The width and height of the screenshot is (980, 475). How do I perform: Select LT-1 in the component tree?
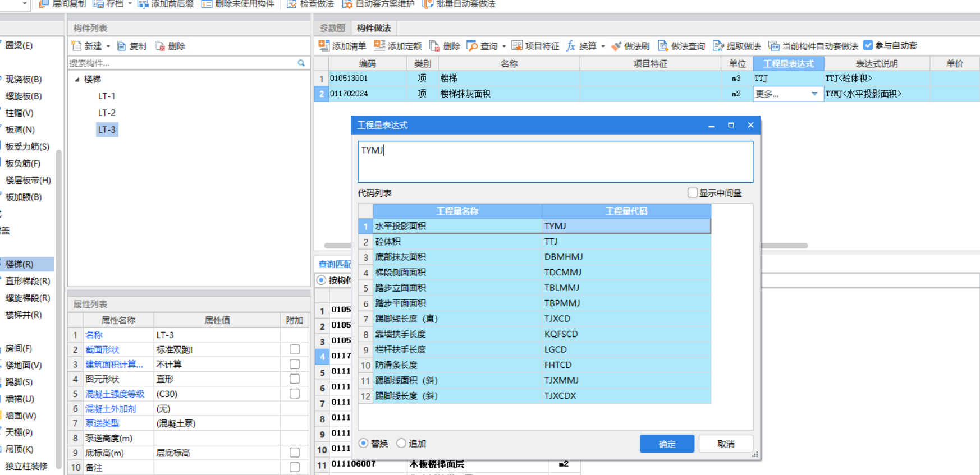click(x=107, y=96)
